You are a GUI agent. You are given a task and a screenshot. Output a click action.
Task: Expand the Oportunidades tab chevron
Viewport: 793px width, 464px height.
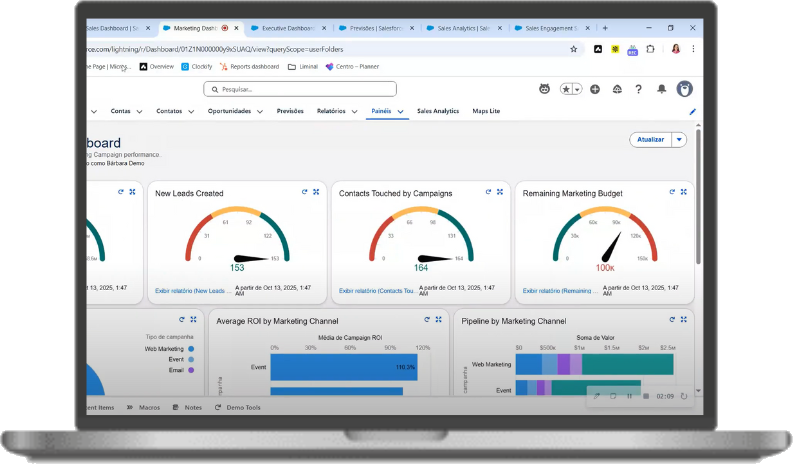coord(260,112)
